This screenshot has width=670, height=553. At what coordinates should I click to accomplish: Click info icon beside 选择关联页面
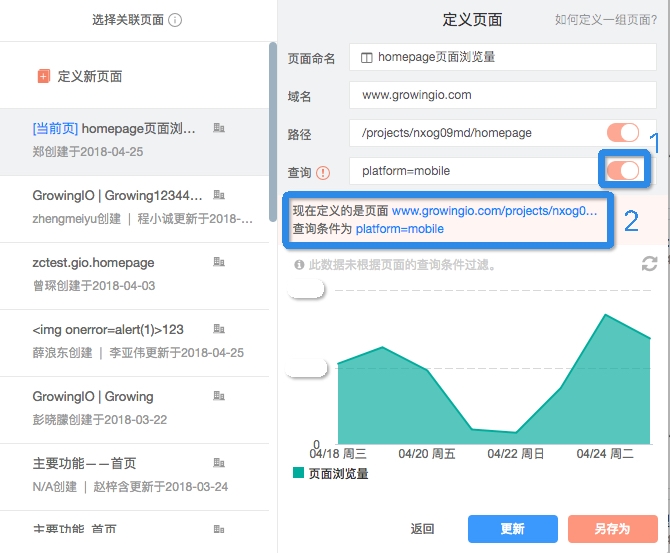point(175,20)
